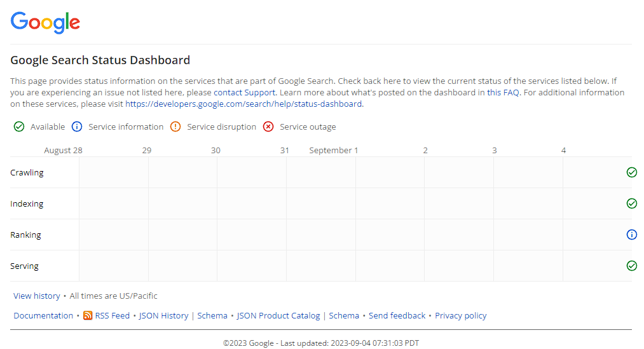
Task: Open the Documentation footer link
Action: point(43,315)
